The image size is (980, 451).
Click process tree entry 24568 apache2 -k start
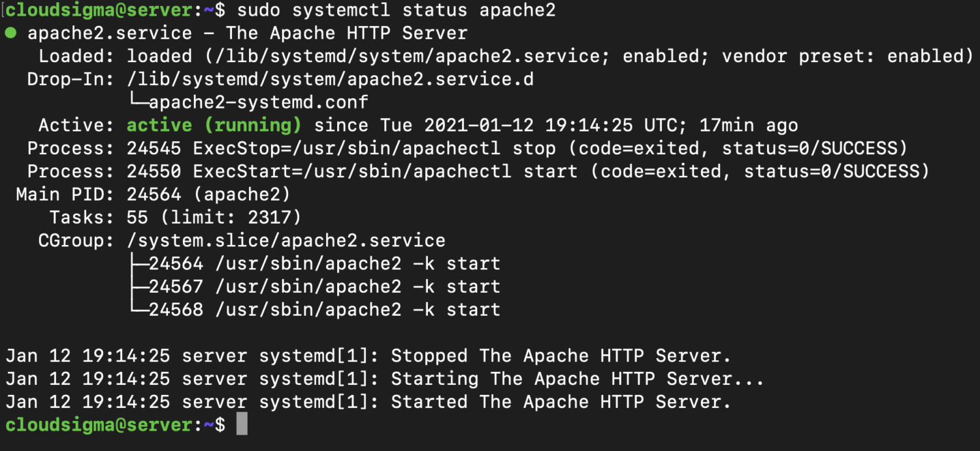(325, 309)
